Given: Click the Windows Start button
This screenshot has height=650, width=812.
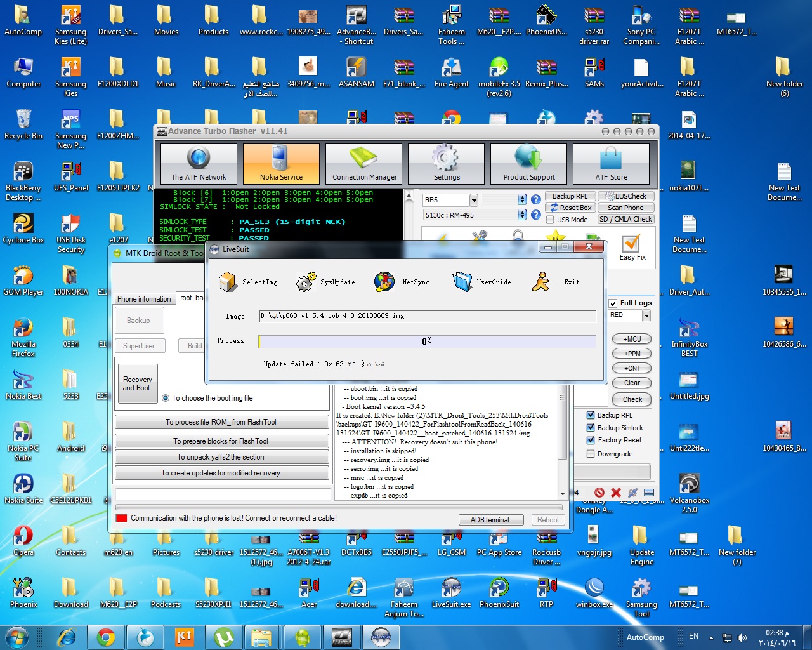Looking at the screenshot, I should 17,637.
